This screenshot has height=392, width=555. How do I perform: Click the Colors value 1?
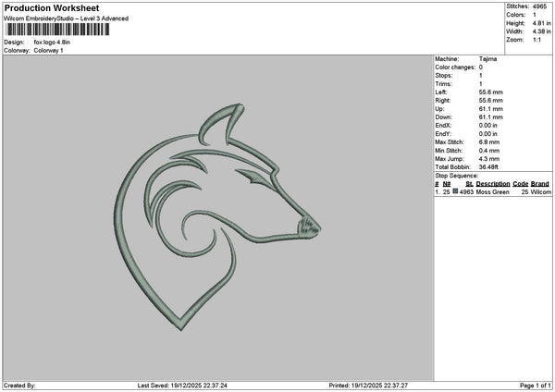(x=534, y=15)
